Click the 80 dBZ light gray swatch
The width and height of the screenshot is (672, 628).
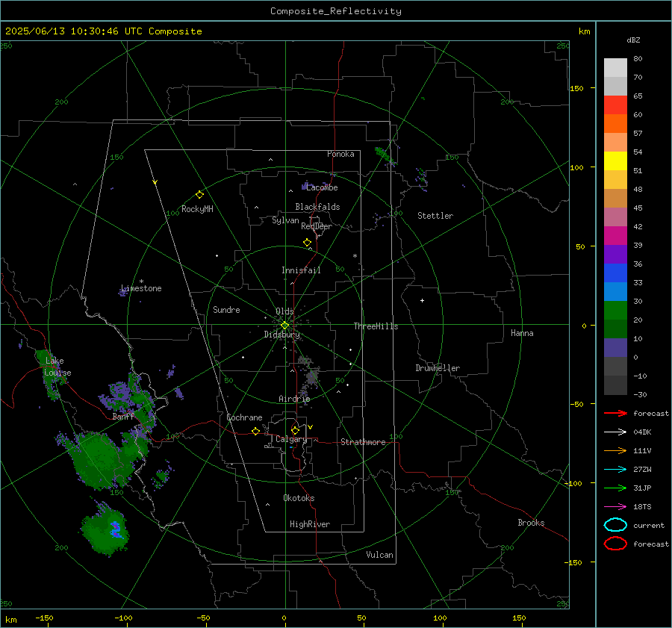(x=615, y=67)
